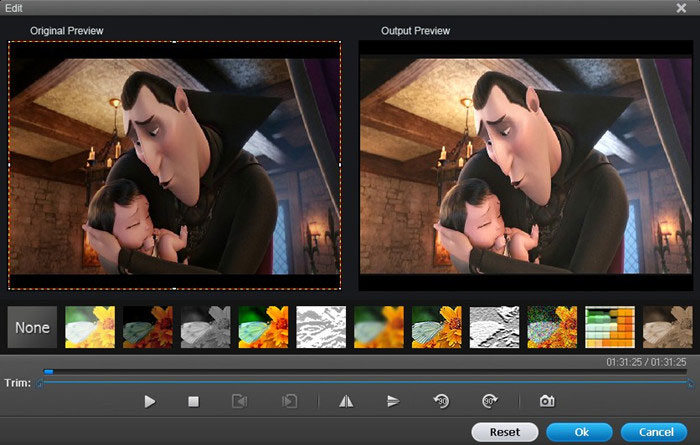Apply the sepia old-film effect thumbnail
Viewport: 700px width, 445px height.
(667, 327)
